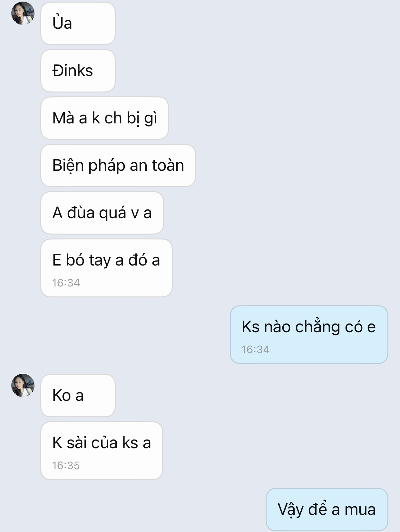Tap the 16:34 timestamp under 'E bó tay'
Image resolution: width=400 pixels, height=532 pixels.
(66, 283)
